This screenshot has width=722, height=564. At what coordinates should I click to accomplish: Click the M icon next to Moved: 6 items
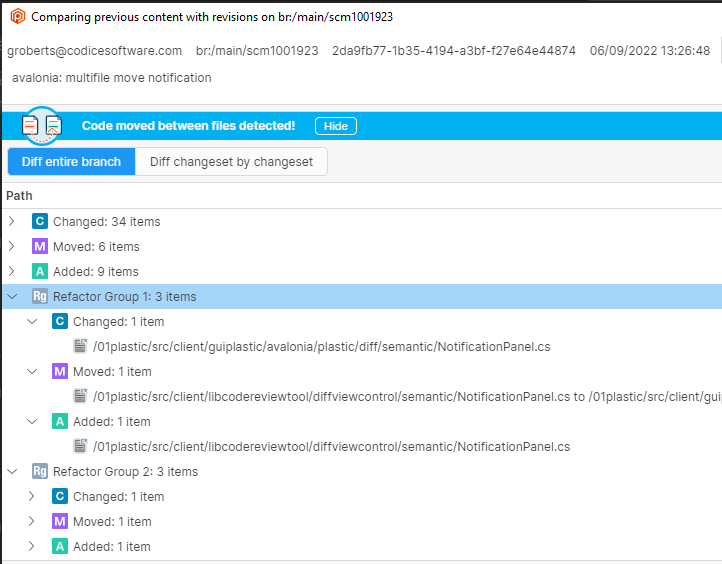point(40,246)
